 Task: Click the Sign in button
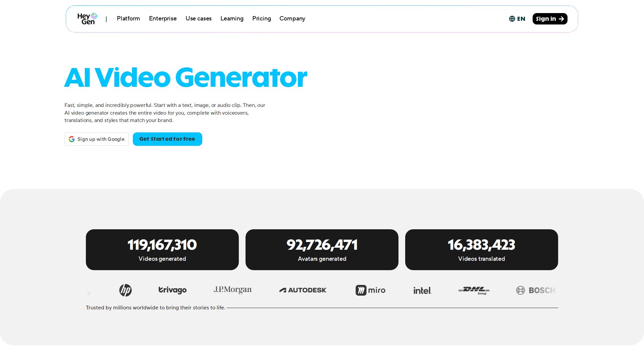[x=550, y=19]
